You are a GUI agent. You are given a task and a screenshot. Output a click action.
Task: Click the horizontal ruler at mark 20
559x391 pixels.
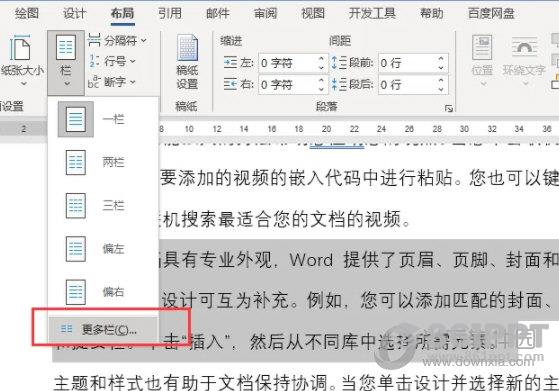pos(326,129)
